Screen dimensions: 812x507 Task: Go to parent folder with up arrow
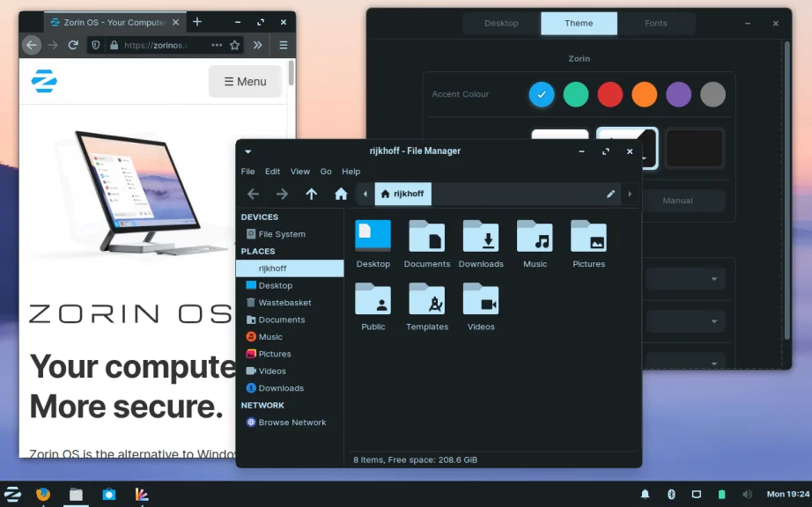point(311,194)
